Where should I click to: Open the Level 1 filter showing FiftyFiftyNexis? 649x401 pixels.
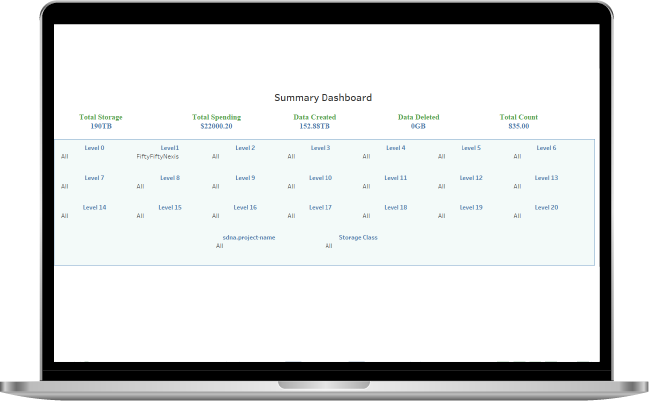pyautogui.click(x=157, y=156)
